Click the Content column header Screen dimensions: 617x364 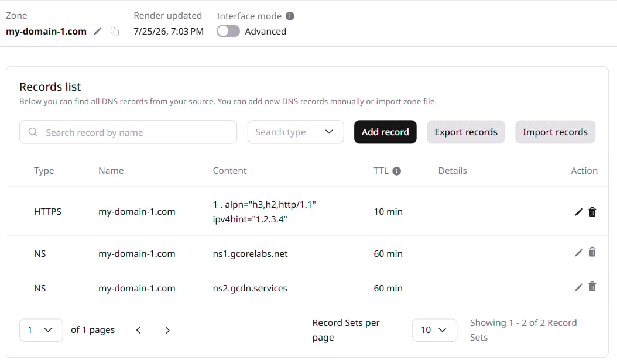[x=230, y=171]
